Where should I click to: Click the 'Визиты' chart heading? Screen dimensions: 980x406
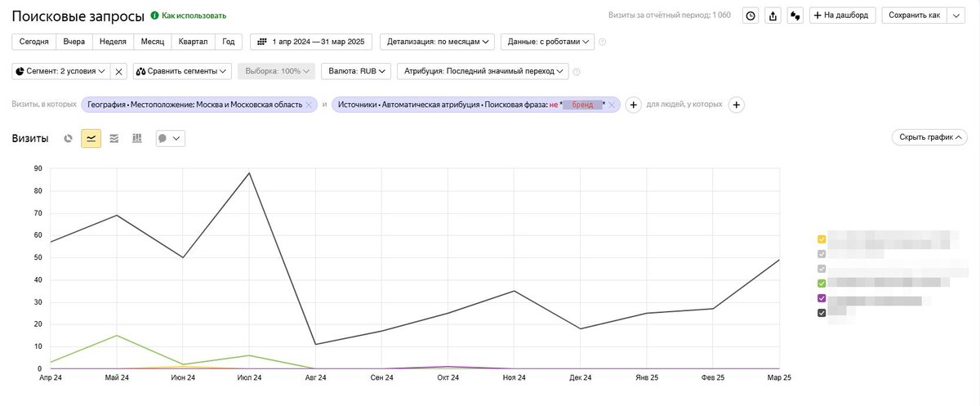30,139
